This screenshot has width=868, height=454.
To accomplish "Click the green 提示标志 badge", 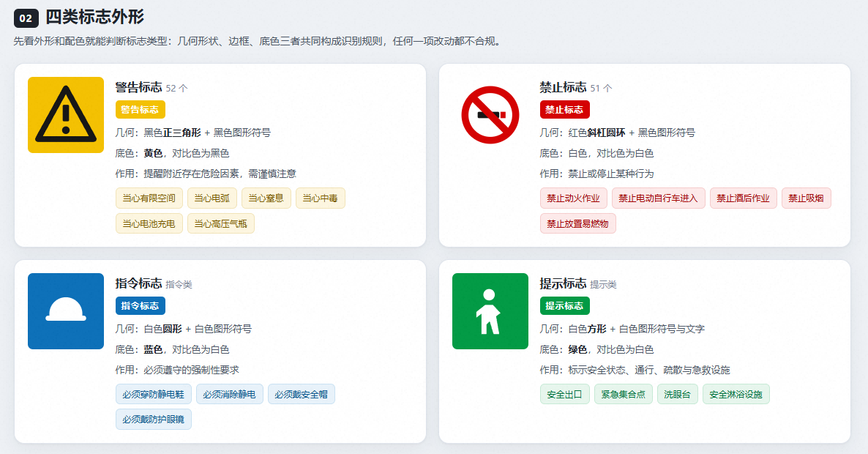I will (x=565, y=305).
